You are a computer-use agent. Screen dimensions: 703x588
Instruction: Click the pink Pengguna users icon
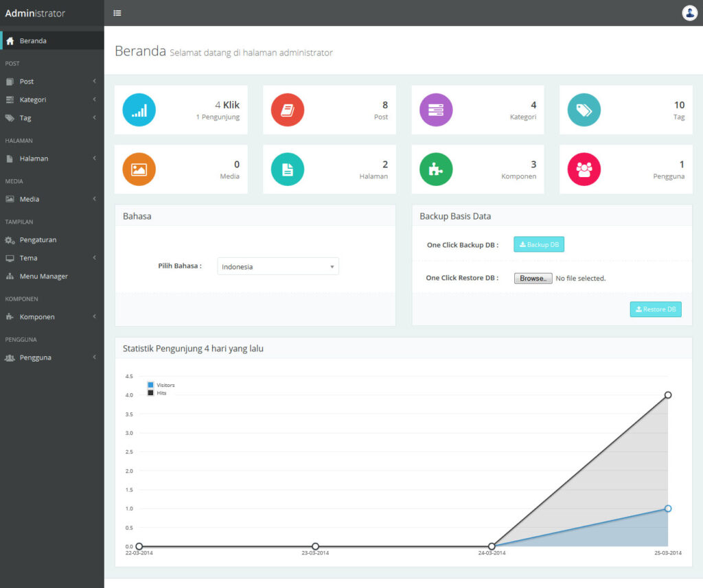click(584, 169)
